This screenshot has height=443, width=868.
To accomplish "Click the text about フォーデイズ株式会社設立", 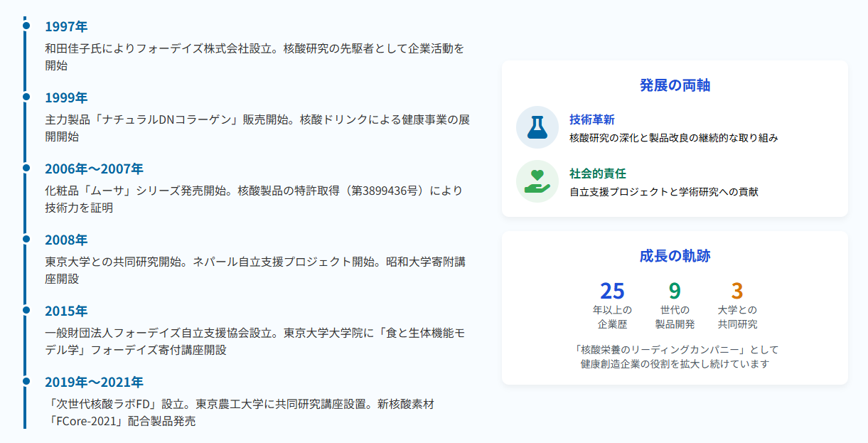I will click(254, 57).
